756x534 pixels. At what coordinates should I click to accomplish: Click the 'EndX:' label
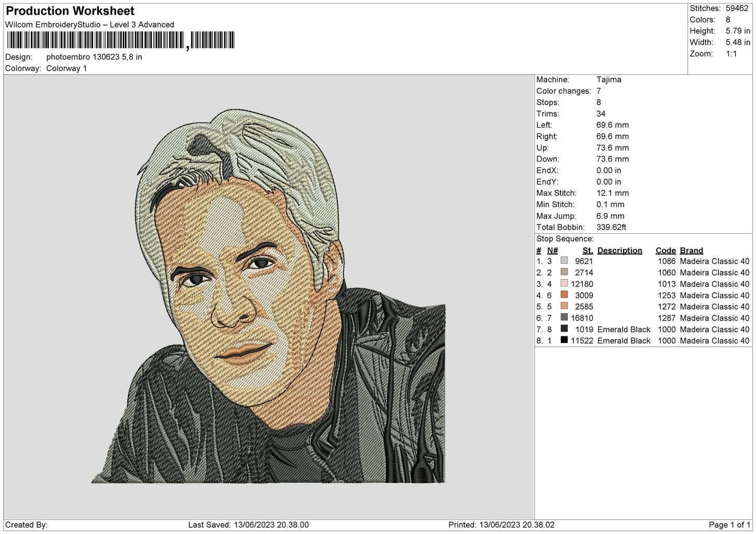point(547,171)
